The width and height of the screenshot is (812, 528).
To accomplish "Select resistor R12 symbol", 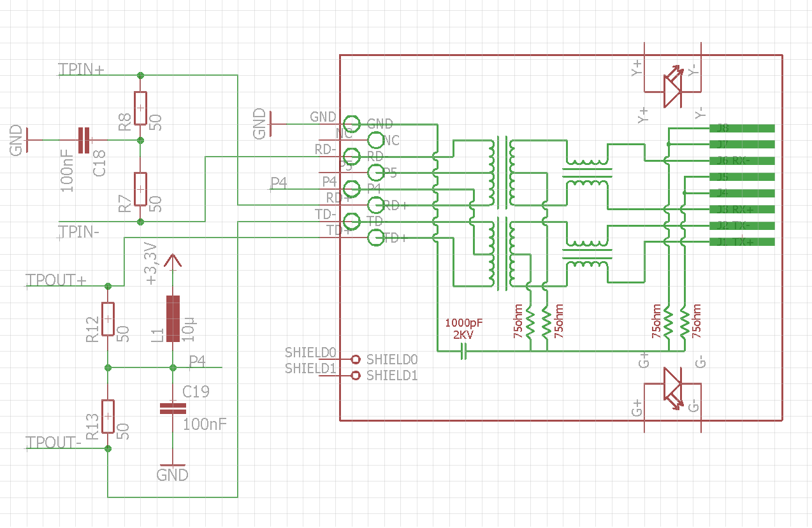I will pos(108,319).
